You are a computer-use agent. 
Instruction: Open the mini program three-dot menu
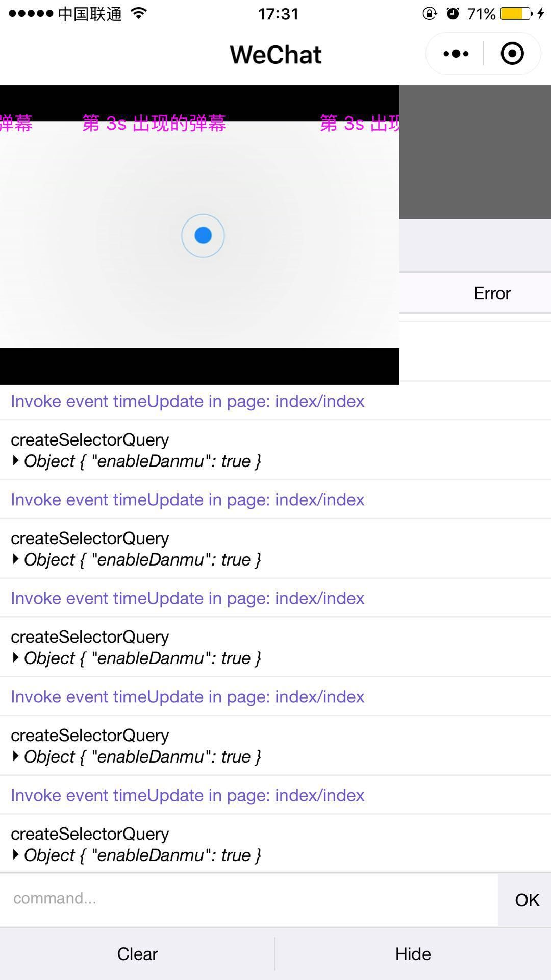point(456,54)
